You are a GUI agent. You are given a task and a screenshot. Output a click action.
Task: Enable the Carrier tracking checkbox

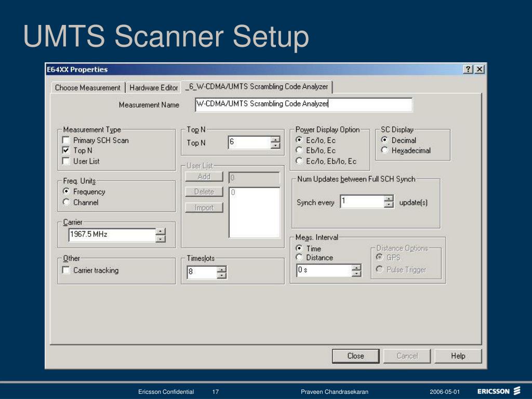pos(66,270)
